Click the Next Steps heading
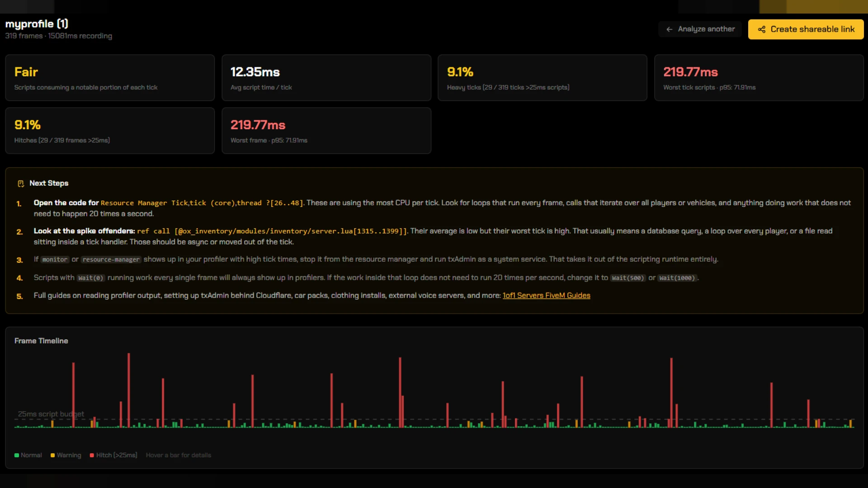Viewport: 868px width, 488px height. (x=49, y=183)
